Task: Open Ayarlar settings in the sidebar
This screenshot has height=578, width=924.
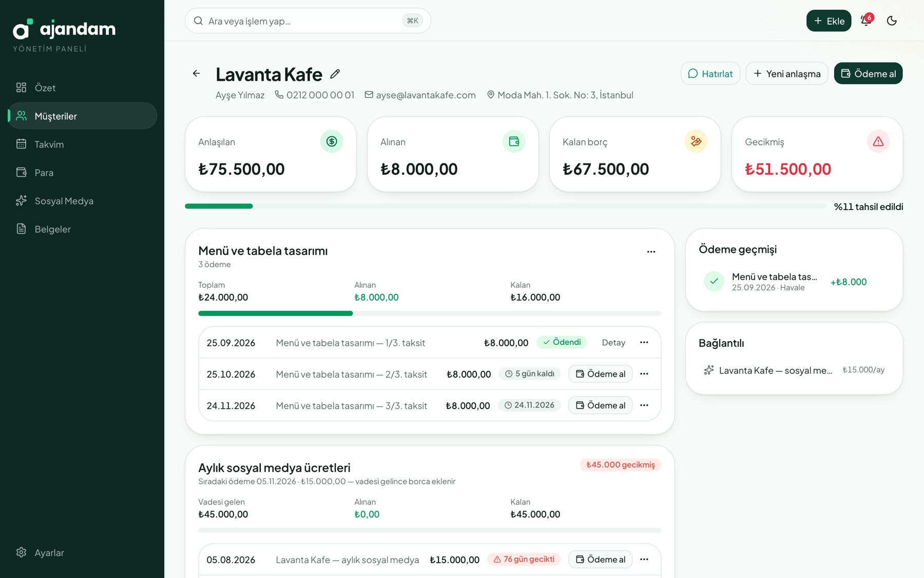Action: pyautogui.click(x=82, y=552)
